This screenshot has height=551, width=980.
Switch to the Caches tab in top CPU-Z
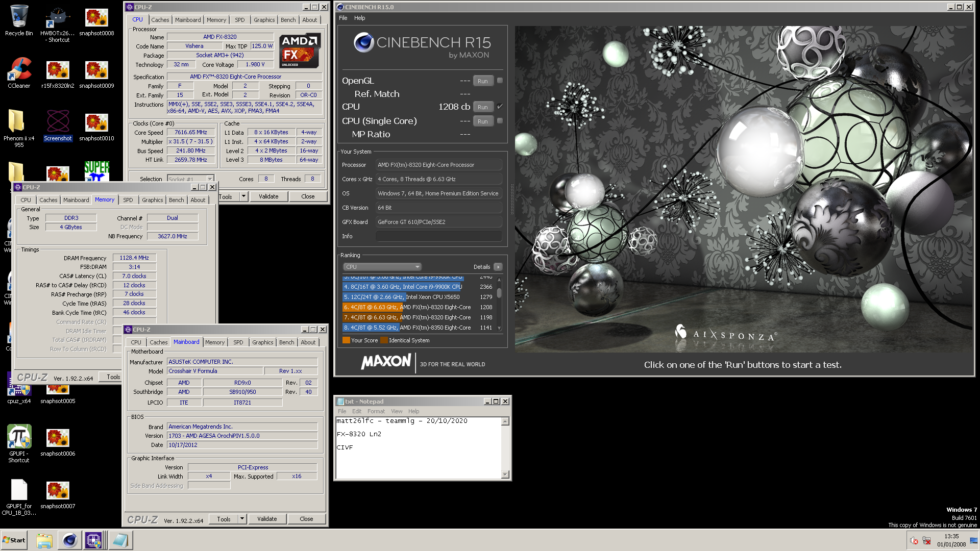[x=160, y=20]
